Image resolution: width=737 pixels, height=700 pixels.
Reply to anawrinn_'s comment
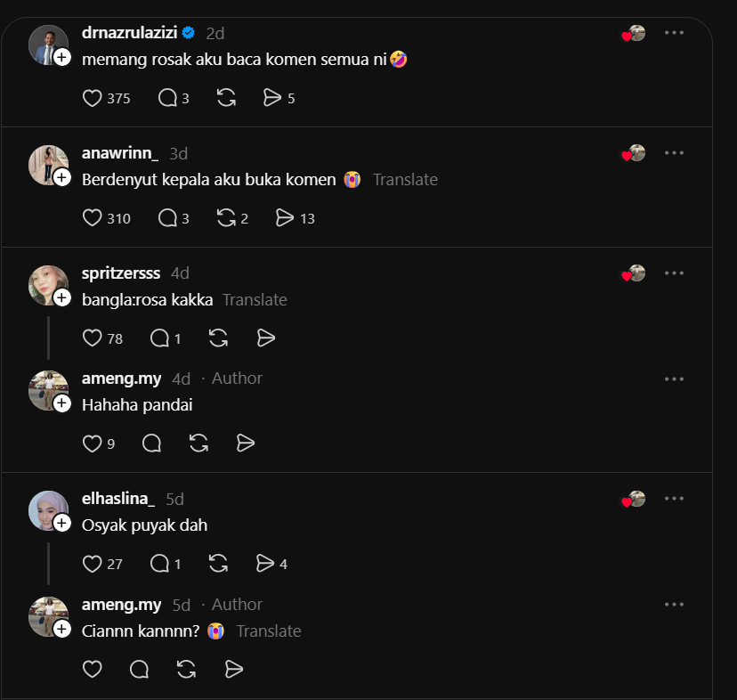[167, 218]
